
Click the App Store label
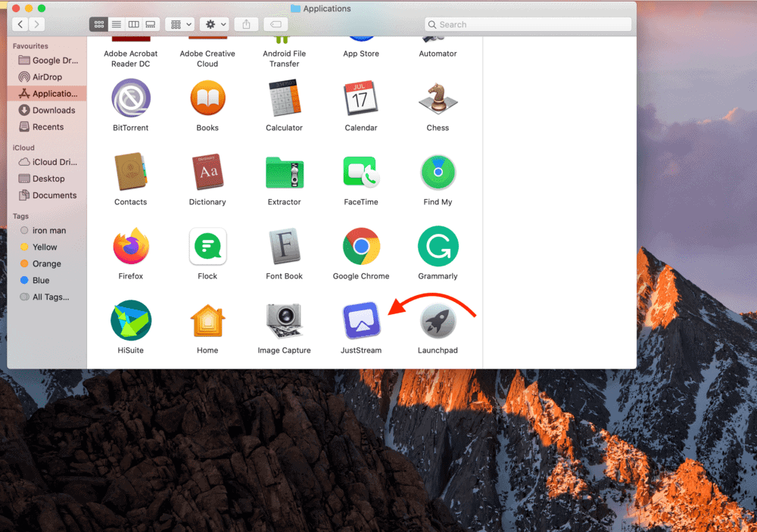point(361,54)
